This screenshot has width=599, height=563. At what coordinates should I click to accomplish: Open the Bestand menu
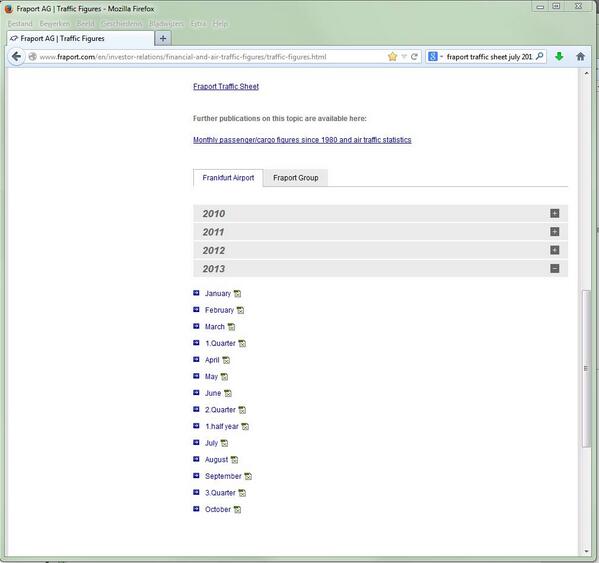click(x=20, y=24)
